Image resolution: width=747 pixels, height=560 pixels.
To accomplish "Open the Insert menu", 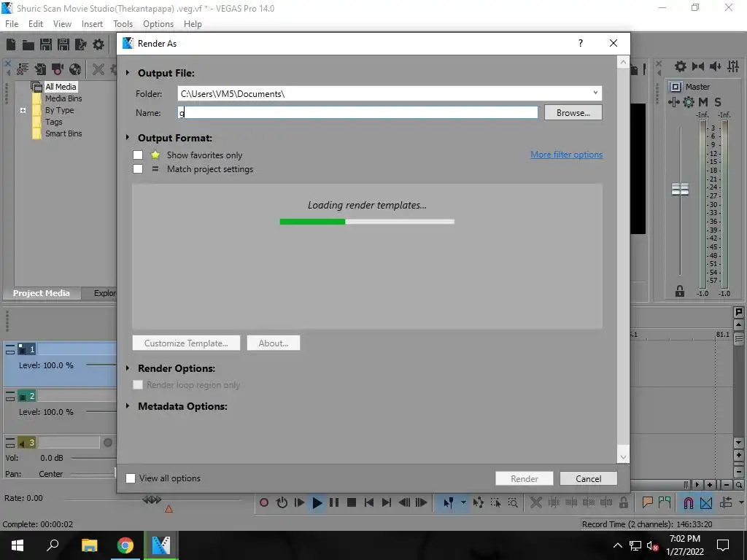I will tap(92, 24).
